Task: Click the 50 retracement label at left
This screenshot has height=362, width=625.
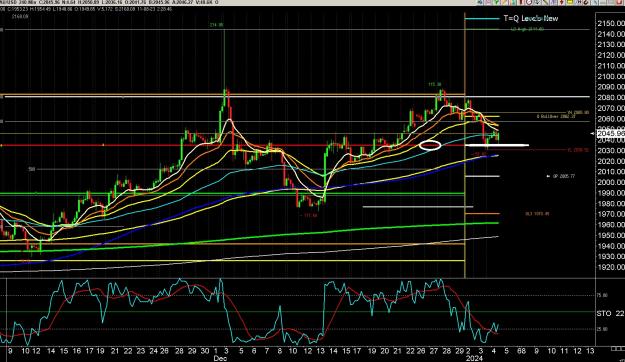Action: click(x=31, y=169)
